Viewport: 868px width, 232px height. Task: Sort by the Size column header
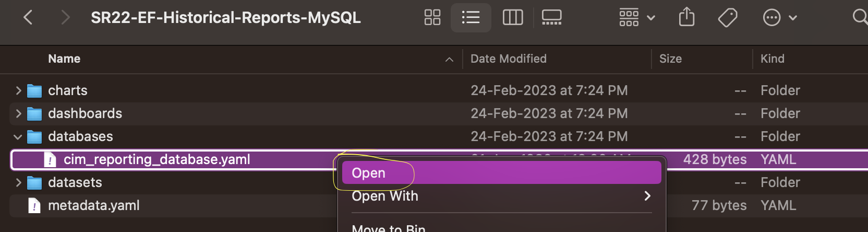point(670,59)
